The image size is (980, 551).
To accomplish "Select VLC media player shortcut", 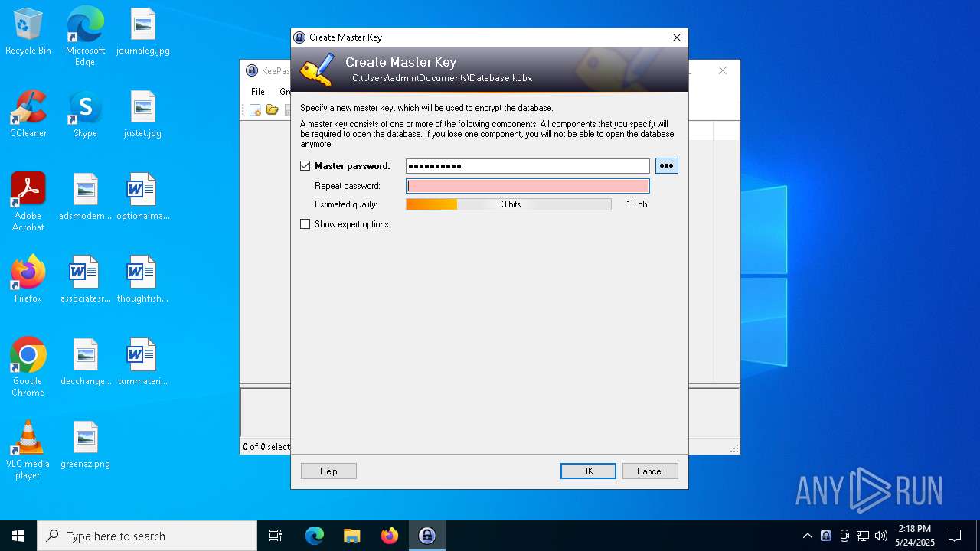I will (28, 450).
